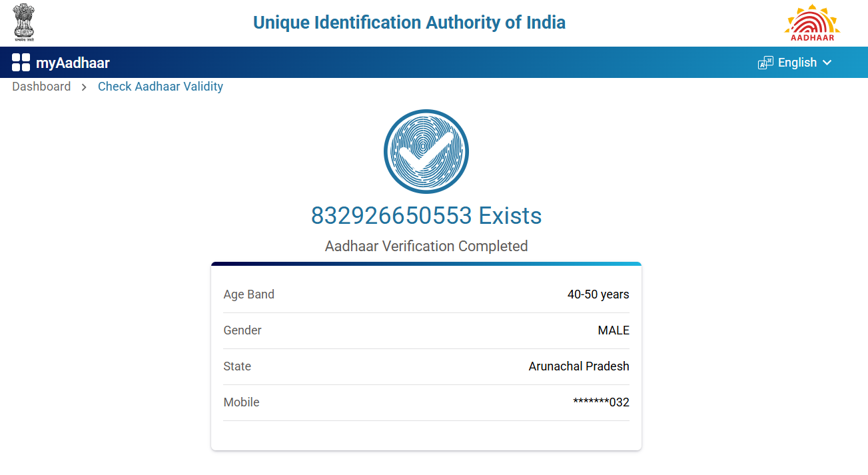Open Check Aadhaar Validity breadcrumb link
The image size is (868, 475).
point(161,87)
